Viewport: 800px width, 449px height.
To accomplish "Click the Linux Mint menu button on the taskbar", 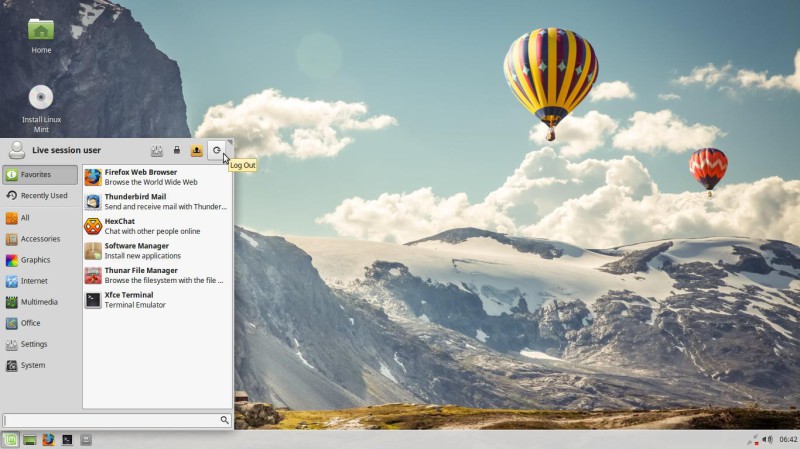I will (x=10, y=440).
